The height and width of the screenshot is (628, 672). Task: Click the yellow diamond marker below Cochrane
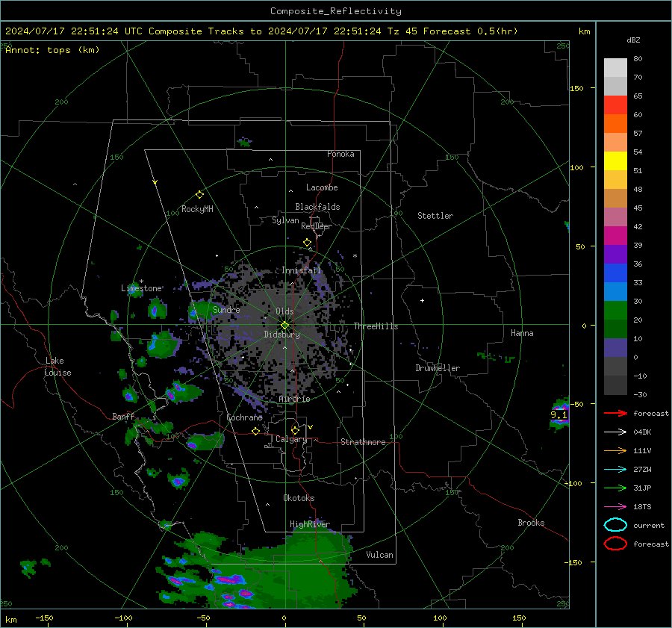pos(255,431)
